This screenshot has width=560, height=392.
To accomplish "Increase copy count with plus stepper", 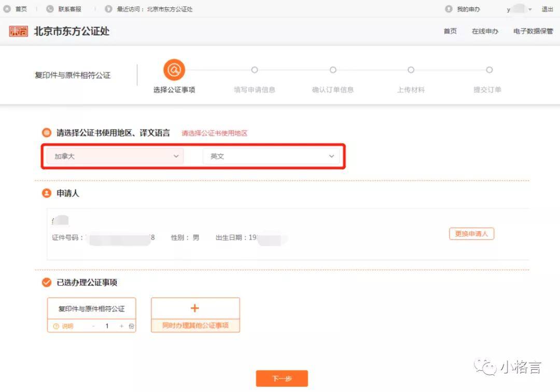I will (x=122, y=326).
